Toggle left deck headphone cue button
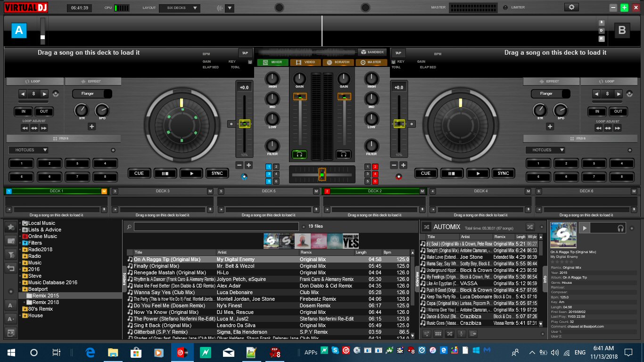Viewport: 644px width, 362px height. (299, 154)
